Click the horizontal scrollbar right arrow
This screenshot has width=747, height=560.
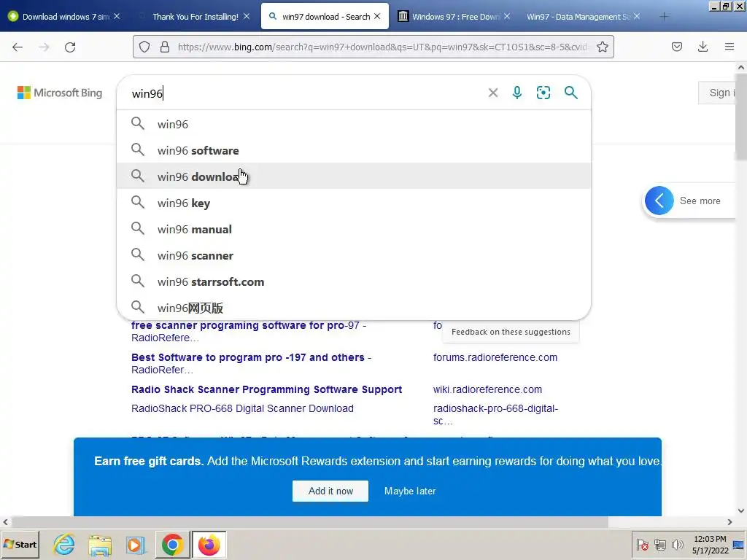[x=729, y=522]
